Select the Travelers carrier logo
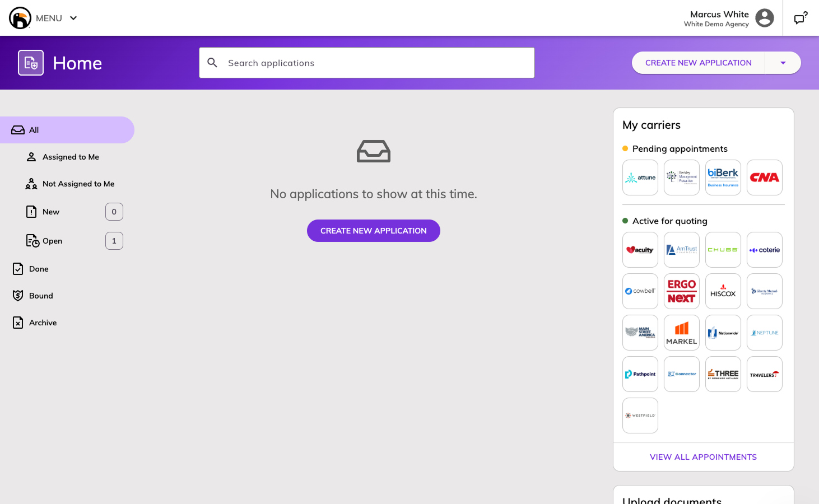The height and width of the screenshot is (504, 819). [x=765, y=374]
